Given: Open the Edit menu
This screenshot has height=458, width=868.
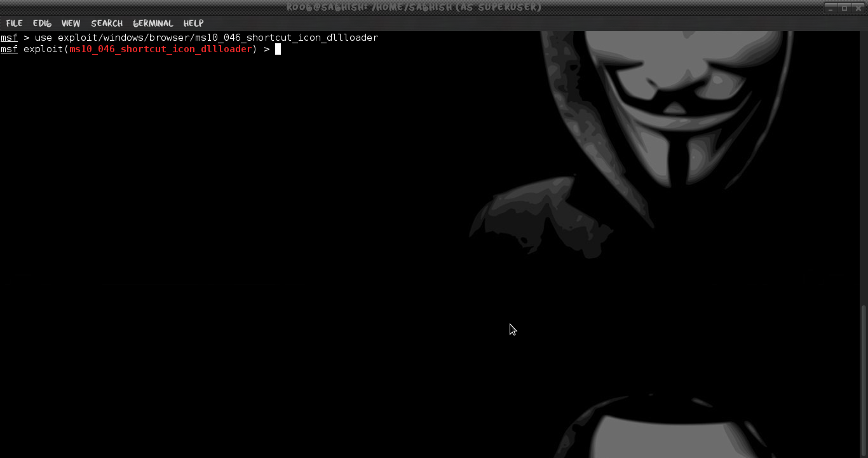Looking at the screenshot, I should point(42,23).
